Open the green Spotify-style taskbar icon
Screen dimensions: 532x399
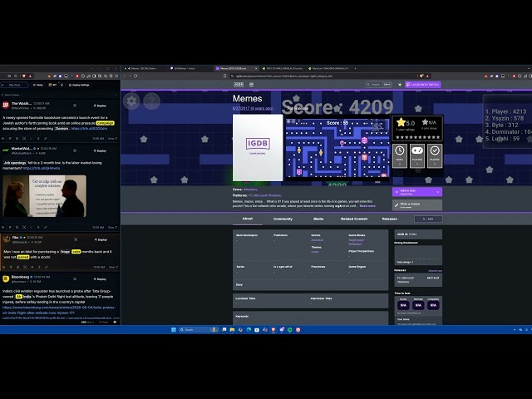(290, 330)
